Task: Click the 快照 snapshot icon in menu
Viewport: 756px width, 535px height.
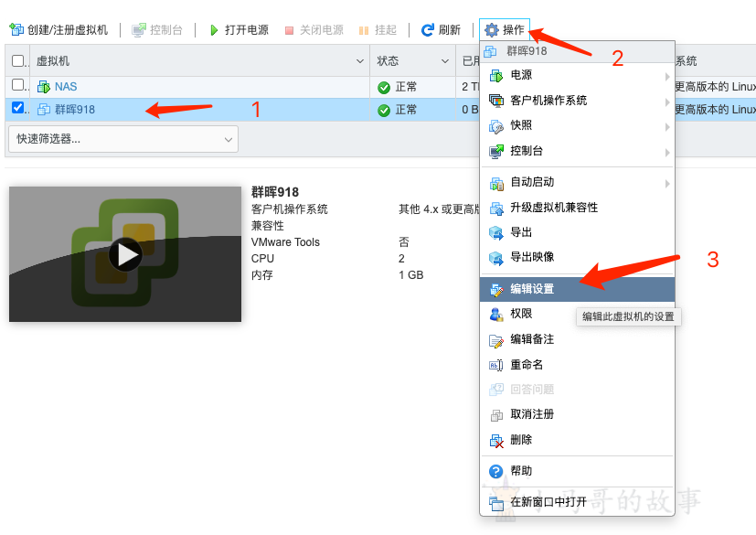Action: (496, 126)
